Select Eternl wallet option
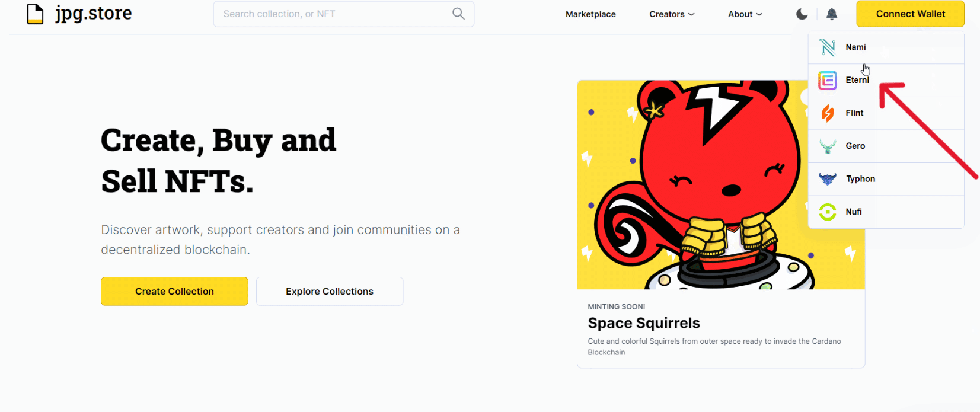 886,80
